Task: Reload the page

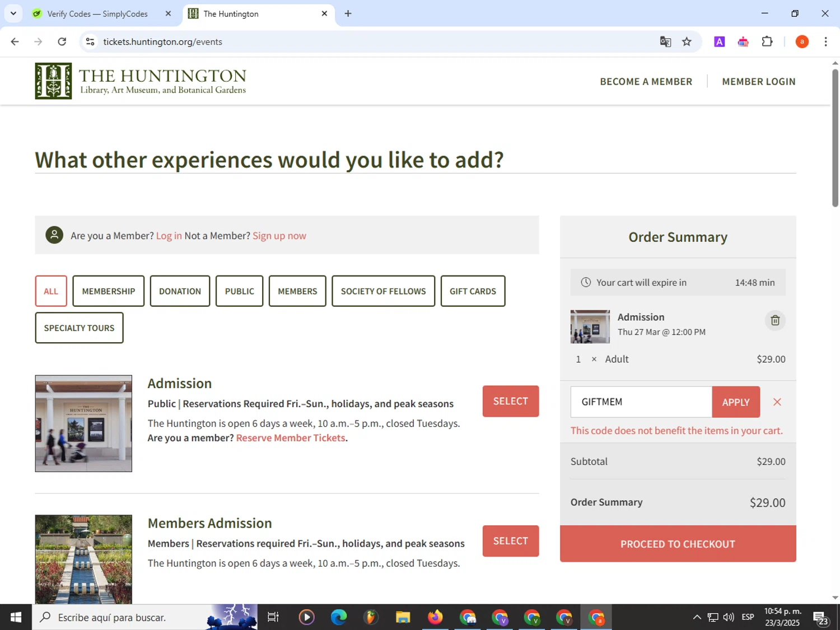Action: coord(62,42)
